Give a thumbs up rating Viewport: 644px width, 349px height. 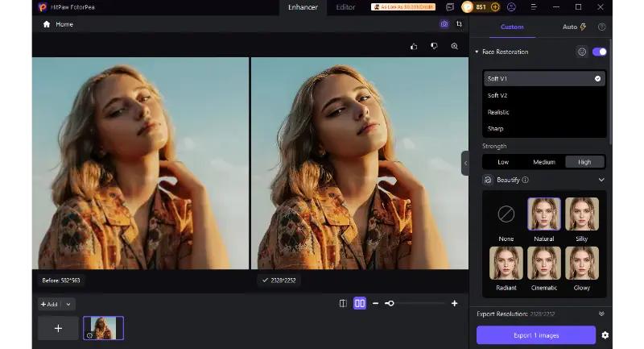pyautogui.click(x=414, y=47)
